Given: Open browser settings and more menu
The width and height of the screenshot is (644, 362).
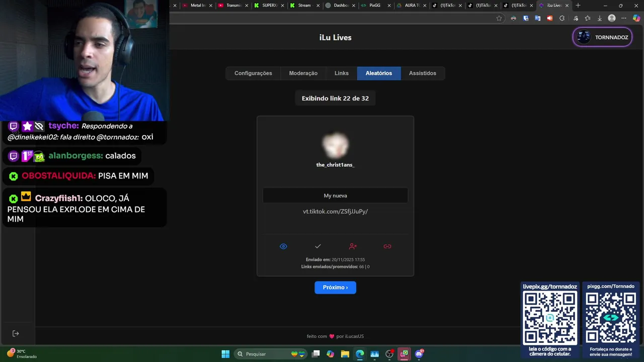Looking at the screenshot, I should coord(624,18).
